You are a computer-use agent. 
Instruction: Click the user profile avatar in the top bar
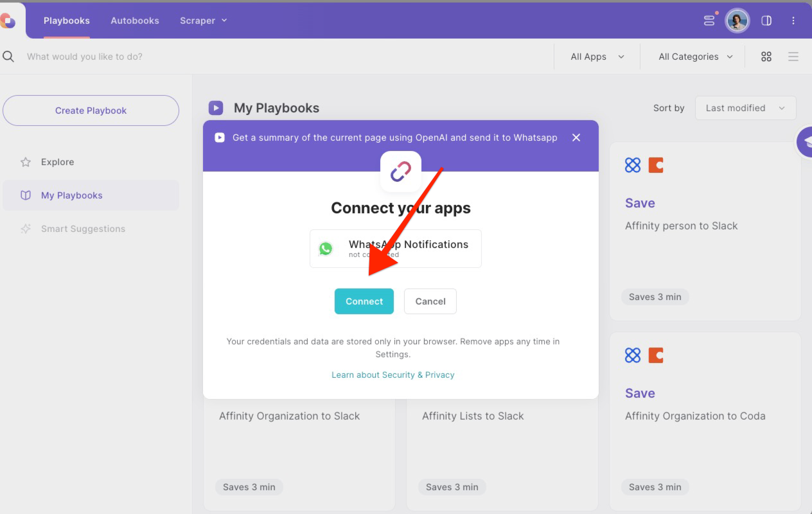[x=737, y=21]
